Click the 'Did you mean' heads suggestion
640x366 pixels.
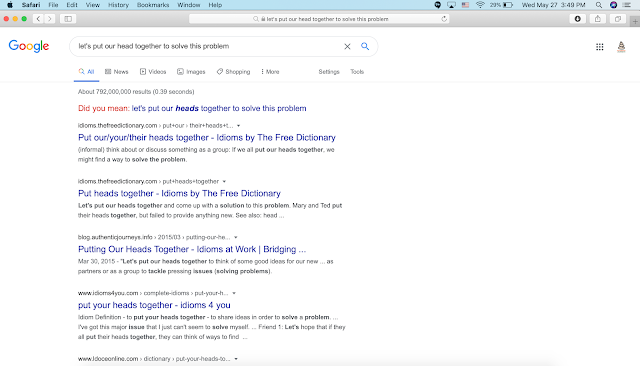coord(219,109)
